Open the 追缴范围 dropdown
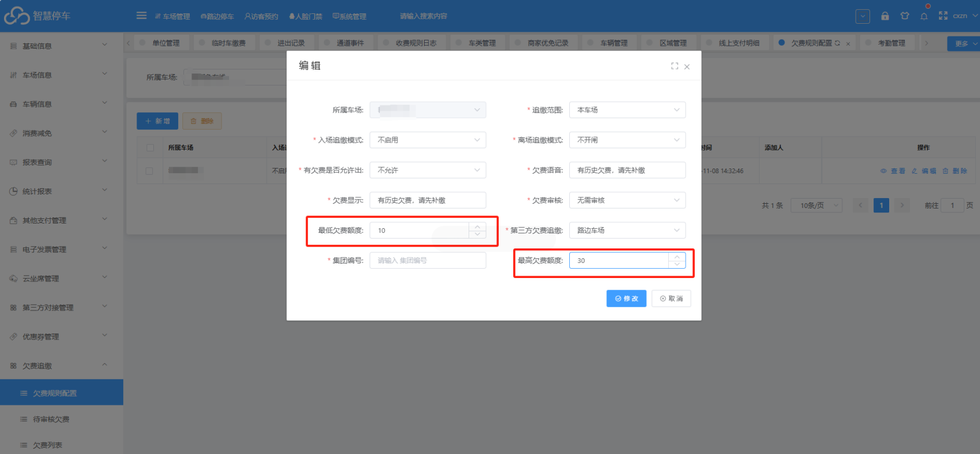The width and height of the screenshot is (980, 454). click(628, 110)
